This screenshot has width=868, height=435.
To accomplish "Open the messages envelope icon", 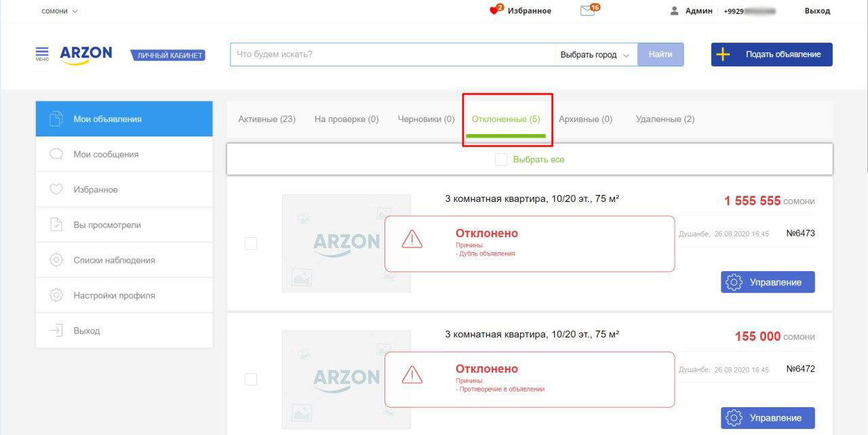I will click(588, 11).
